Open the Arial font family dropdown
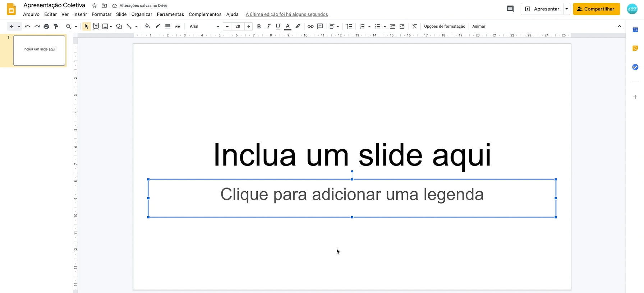Screen dimensions: 644x293 [x=204, y=26]
